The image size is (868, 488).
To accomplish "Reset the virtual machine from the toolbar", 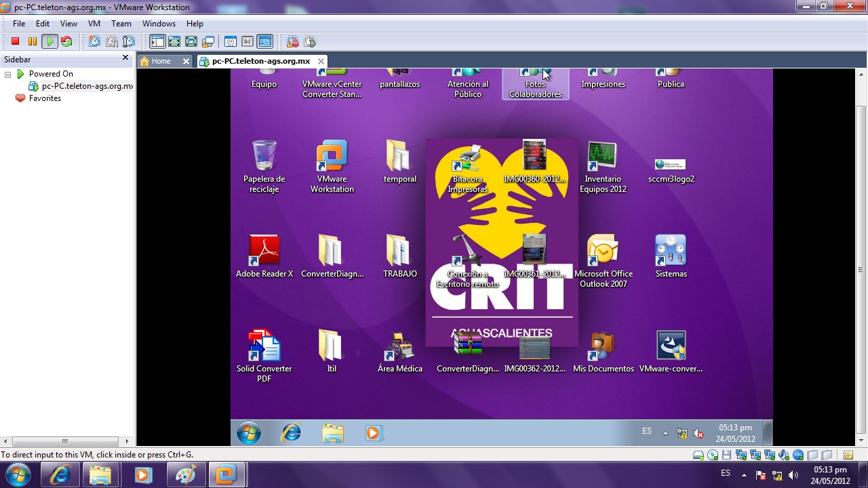I will pyautogui.click(x=66, y=41).
